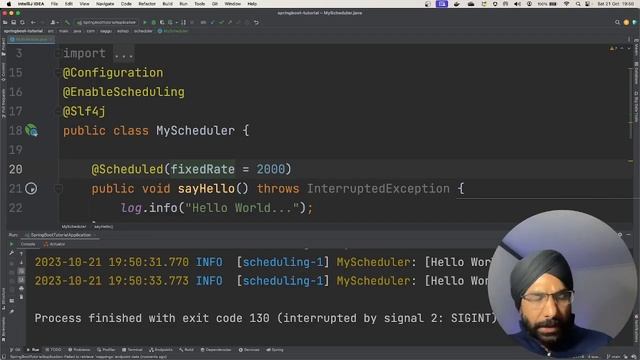Screen dimensions: 640x360
Task: Click sayHello() in the editor breadcrumb
Action: [x=104, y=227]
